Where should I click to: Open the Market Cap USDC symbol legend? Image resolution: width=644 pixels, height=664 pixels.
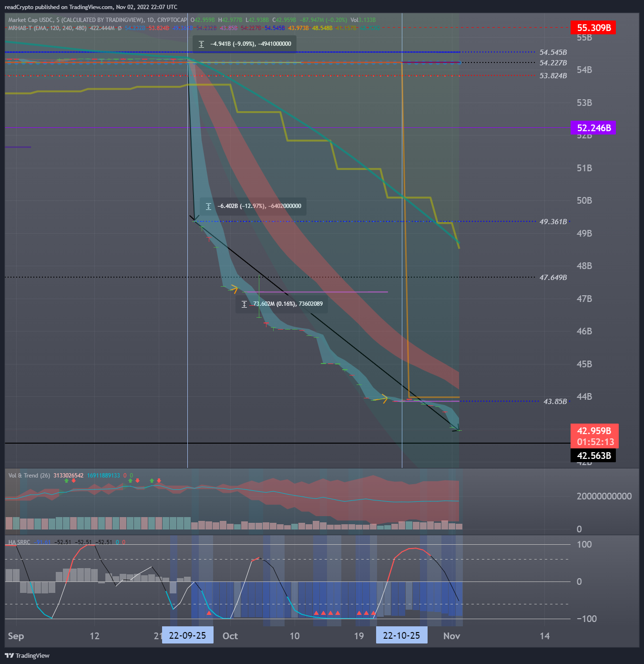pyautogui.click(x=97, y=20)
